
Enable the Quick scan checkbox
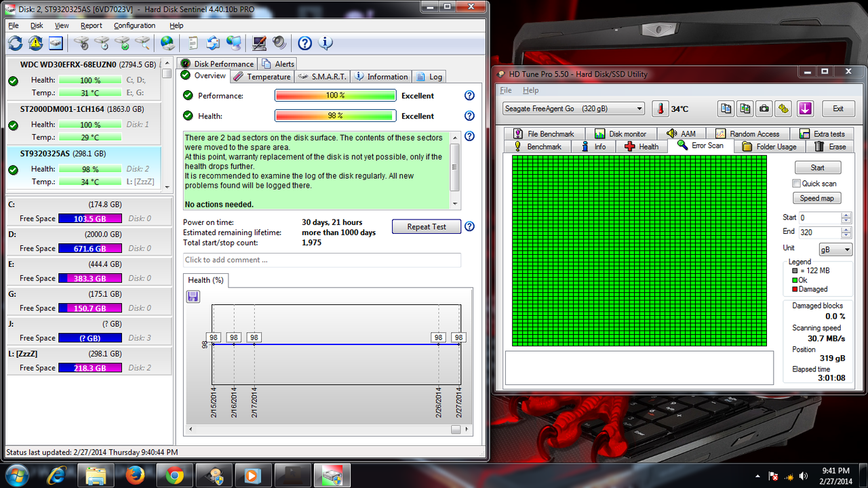pos(797,184)
